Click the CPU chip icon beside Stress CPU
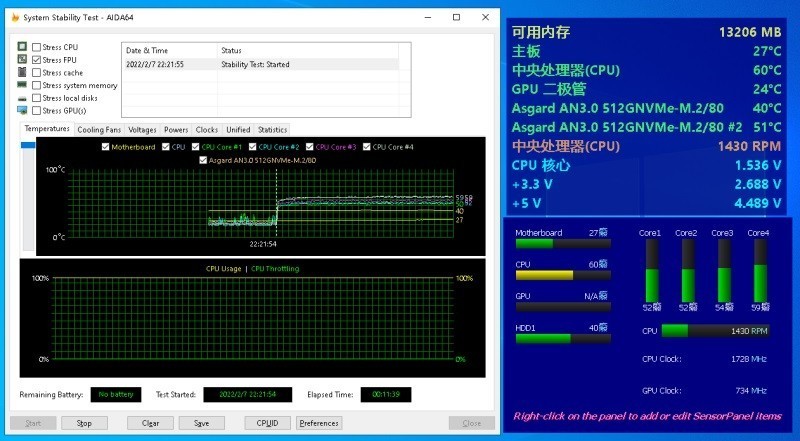 click(x=22, y=47)
